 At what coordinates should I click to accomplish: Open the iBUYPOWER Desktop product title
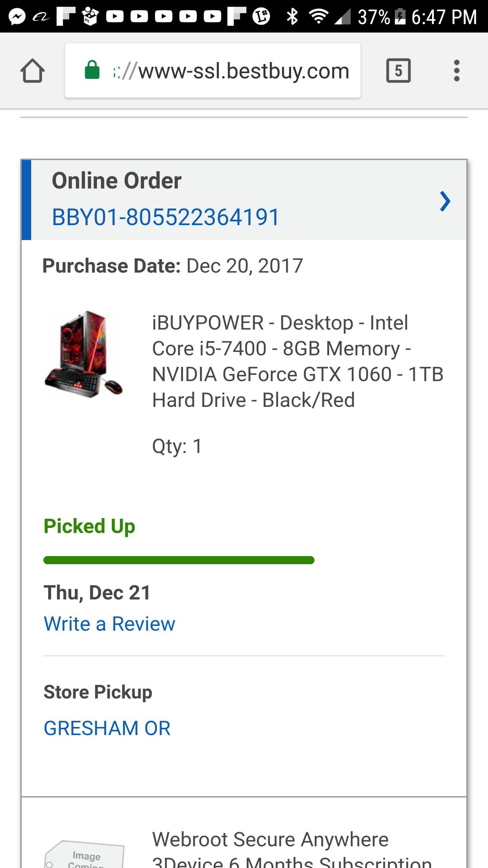click(x=298, y=361)
